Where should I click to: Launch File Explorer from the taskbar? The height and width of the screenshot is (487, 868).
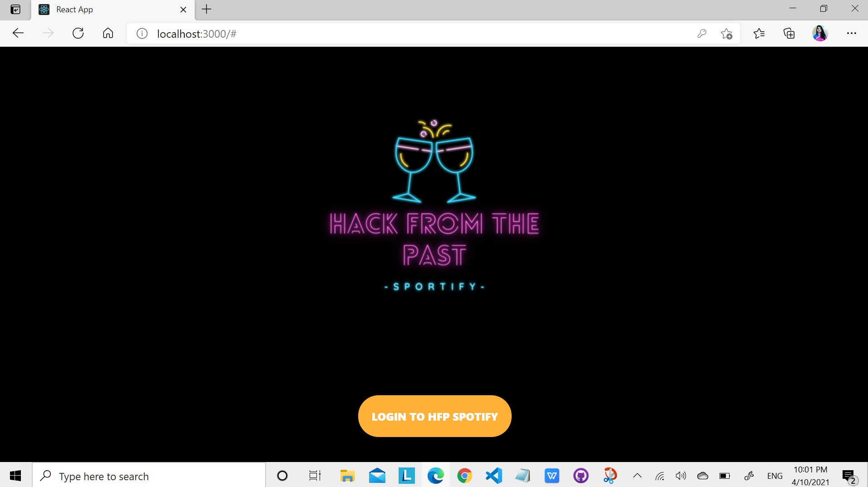pyautogui.click(x=347, y=476)
